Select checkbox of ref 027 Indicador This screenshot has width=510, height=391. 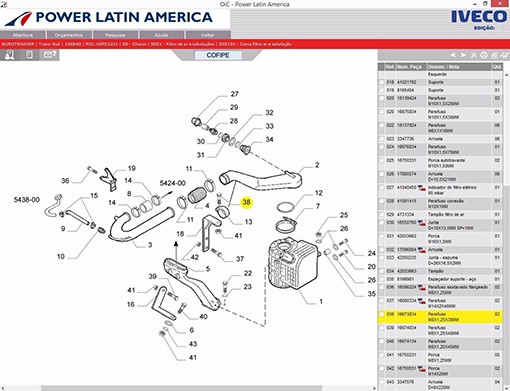381,188
